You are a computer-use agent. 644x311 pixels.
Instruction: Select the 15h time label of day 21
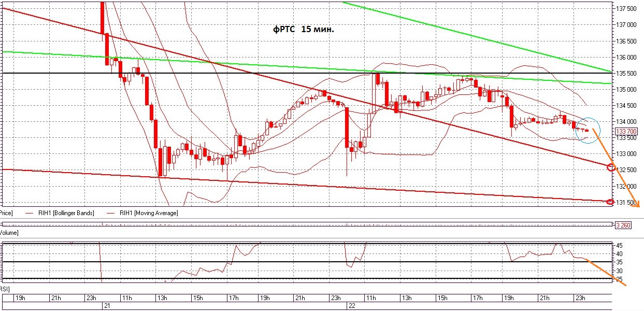coord(197,298)
